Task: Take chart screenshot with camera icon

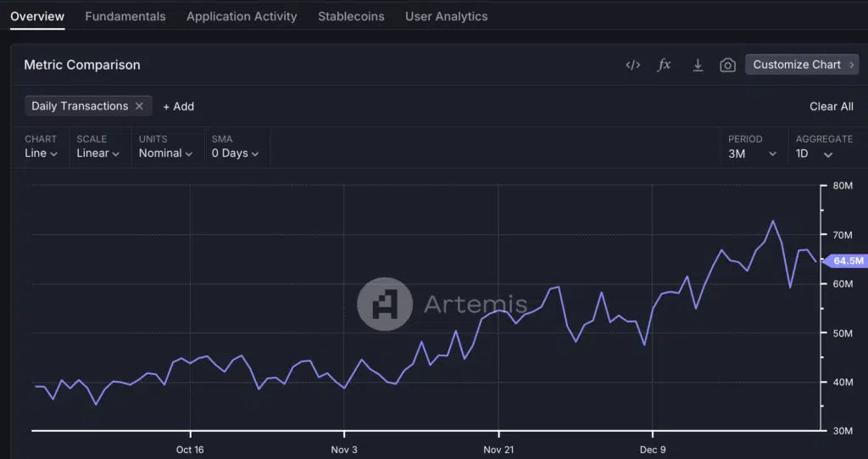Action: pos(727,65)
